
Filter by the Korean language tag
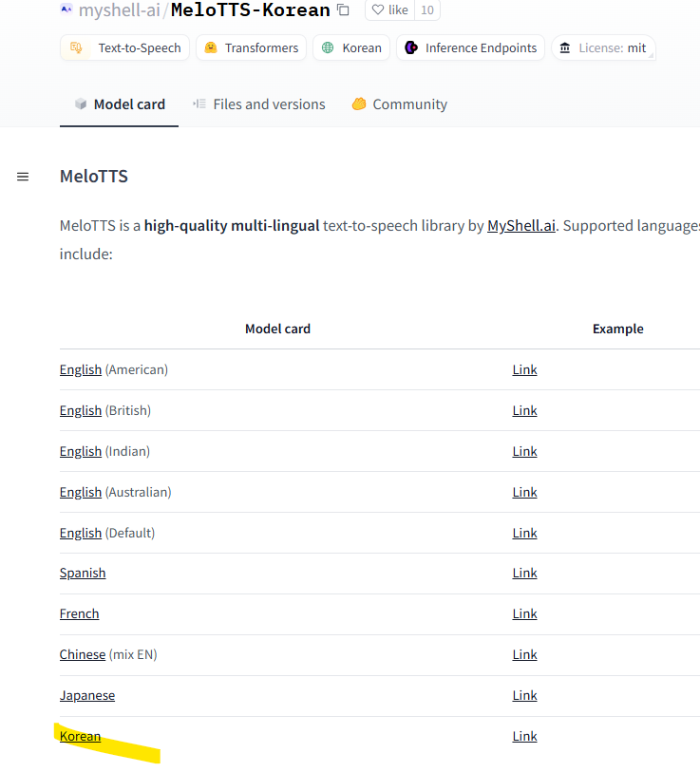351,47
